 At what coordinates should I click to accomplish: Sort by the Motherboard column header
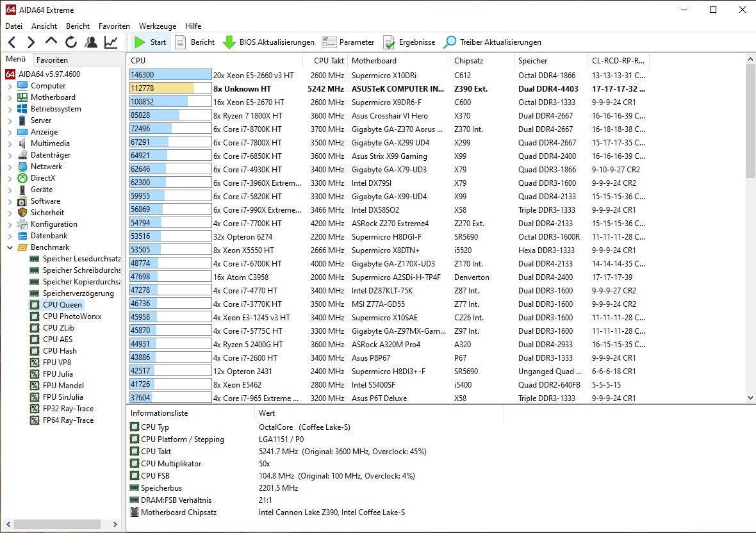399,61
